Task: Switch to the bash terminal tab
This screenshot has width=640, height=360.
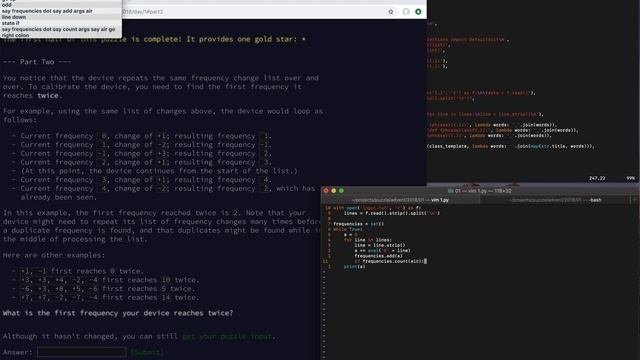Action: click(555, 200)
